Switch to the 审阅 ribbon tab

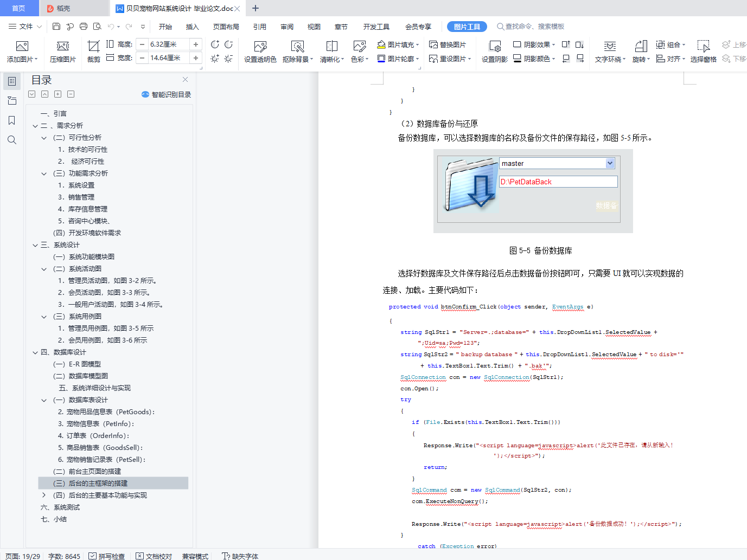pyautogui.click(x=287, y=27)
